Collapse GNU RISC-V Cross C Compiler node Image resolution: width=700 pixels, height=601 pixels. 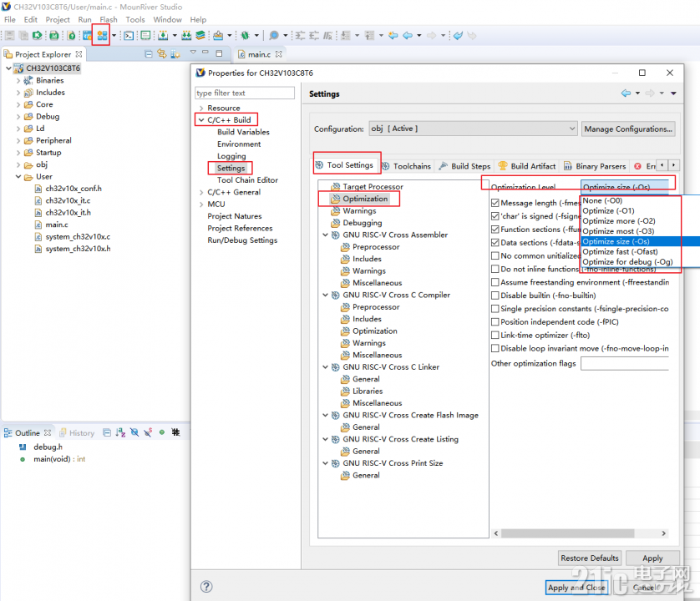point(326,295)
